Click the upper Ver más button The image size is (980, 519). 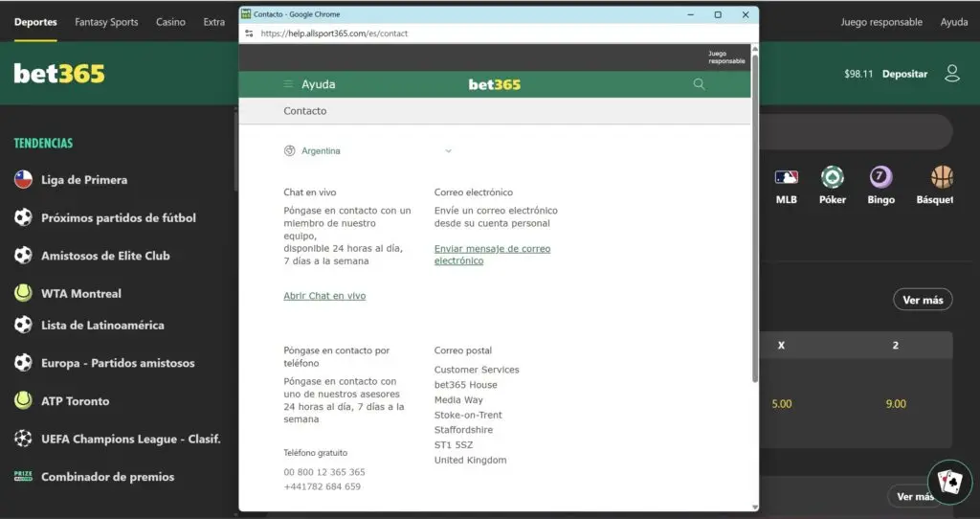click(923, 300)
